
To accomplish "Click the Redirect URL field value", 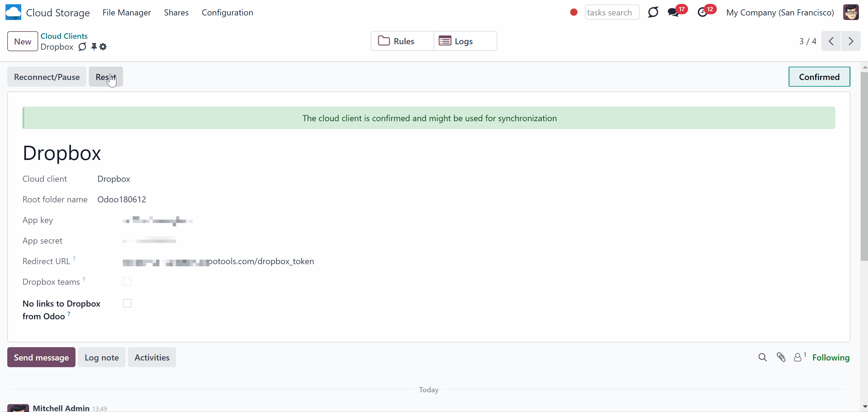I will coord(218,261).
